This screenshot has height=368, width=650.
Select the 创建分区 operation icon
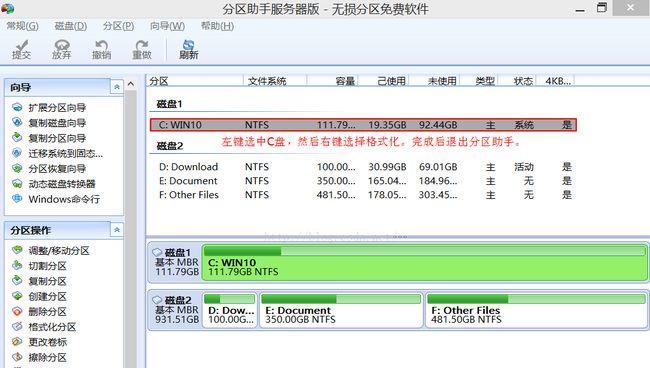click(x=17, y=296)
